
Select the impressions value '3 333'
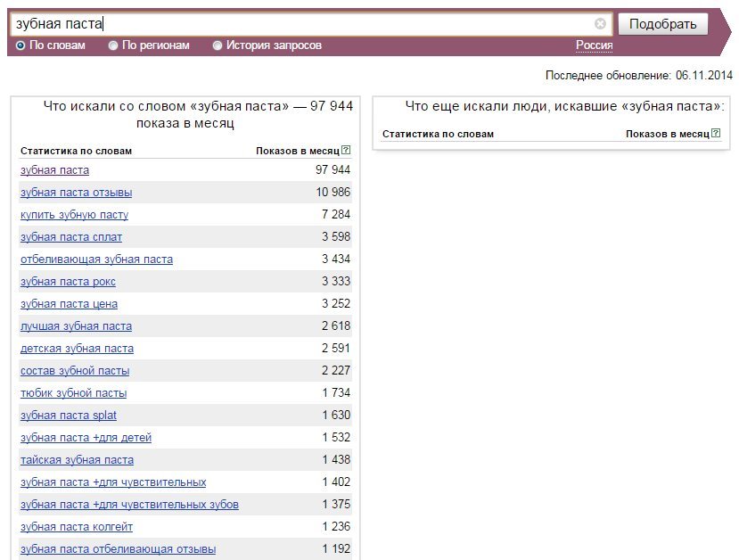pyautogui.click(x=336, y=281)
